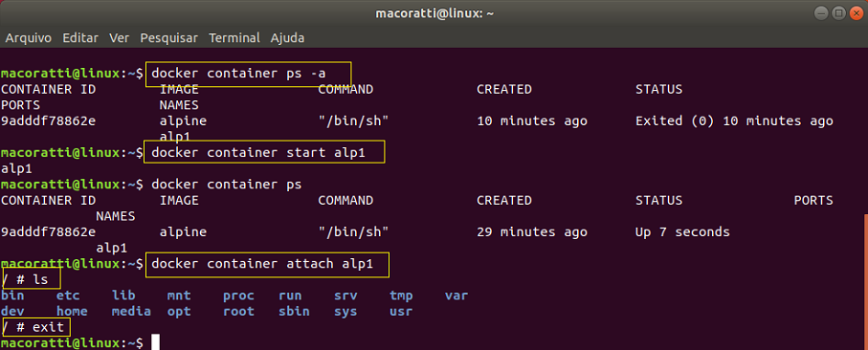Open the Terminal menu
The image size is (868, 350).
pos(234,38)
